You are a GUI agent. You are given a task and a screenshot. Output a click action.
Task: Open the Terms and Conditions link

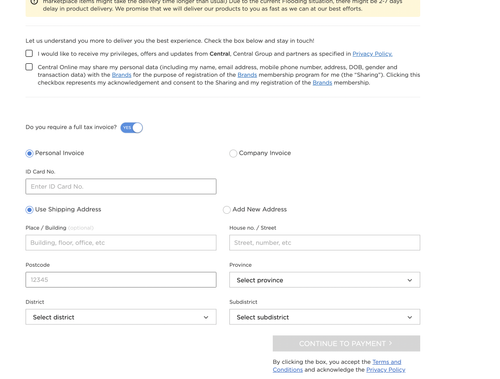[x=337, y=366]
